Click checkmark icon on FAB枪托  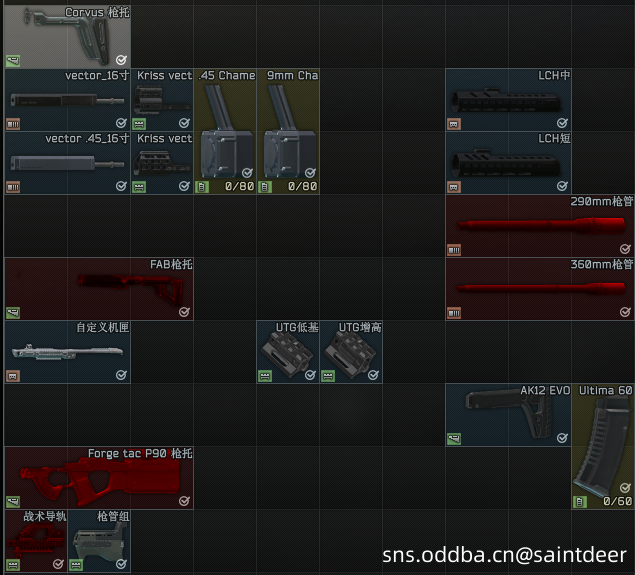click(x=184, y=312)
